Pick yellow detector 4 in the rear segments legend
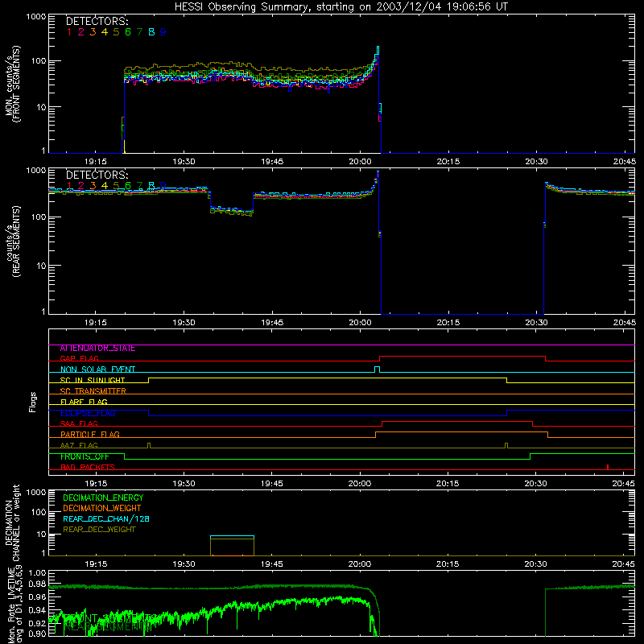This screenshot has height=644, width=644. coord(105,186)
